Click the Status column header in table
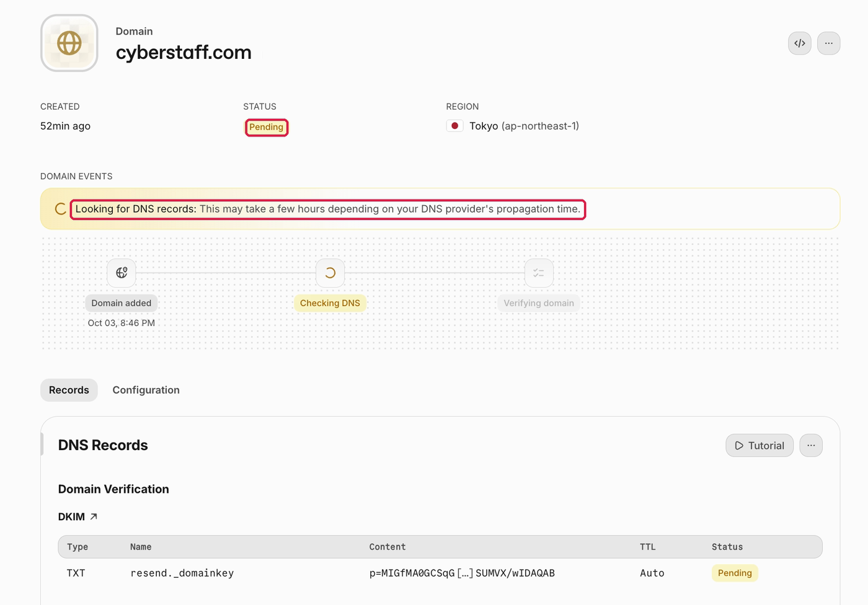 (x=727, y=547)
